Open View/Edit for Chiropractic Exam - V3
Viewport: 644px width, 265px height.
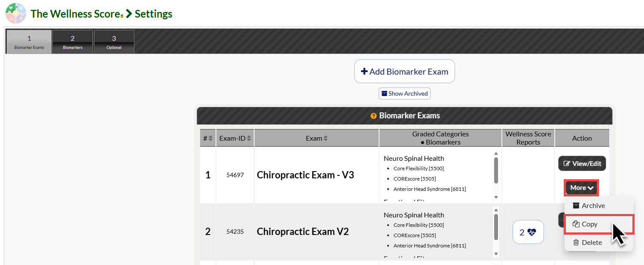(582, 163)
